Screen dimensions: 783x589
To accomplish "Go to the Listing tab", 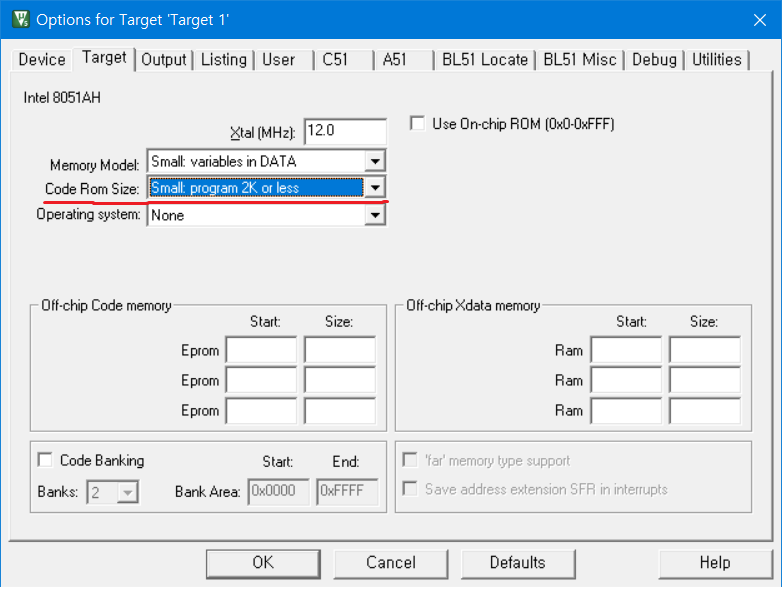I will 224,60.
